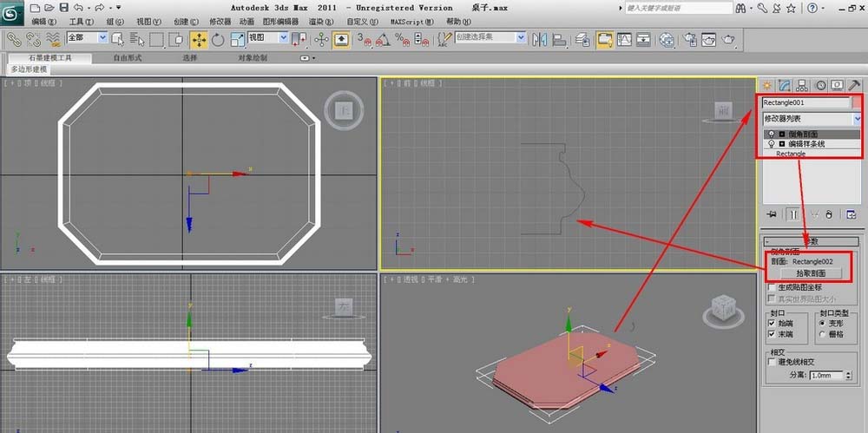Open the Motion panel icon
This screenshot has height=433, width=868.
coord(820,85)
